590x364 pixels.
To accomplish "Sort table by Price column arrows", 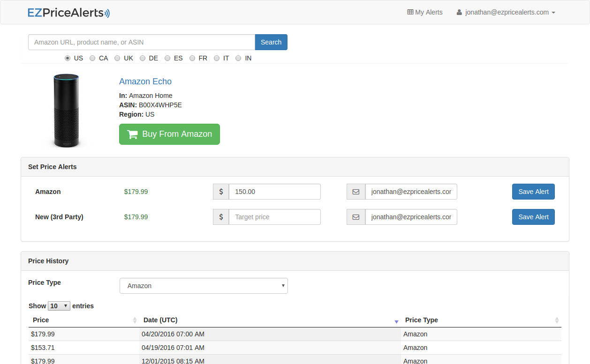I will (x=135, y=320).
